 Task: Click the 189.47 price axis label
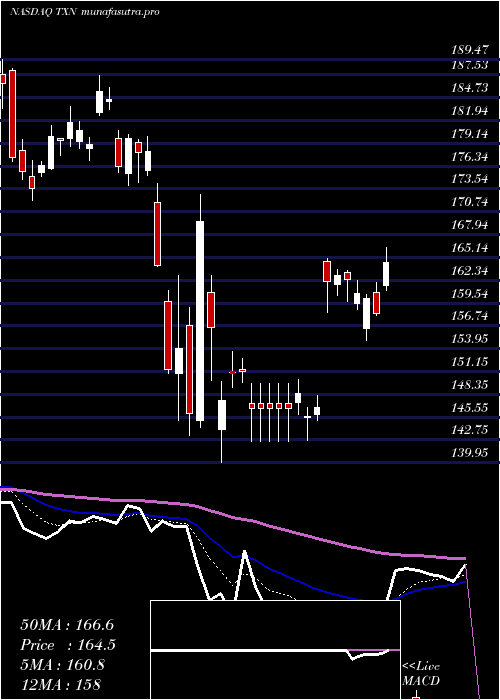point(469,50)
